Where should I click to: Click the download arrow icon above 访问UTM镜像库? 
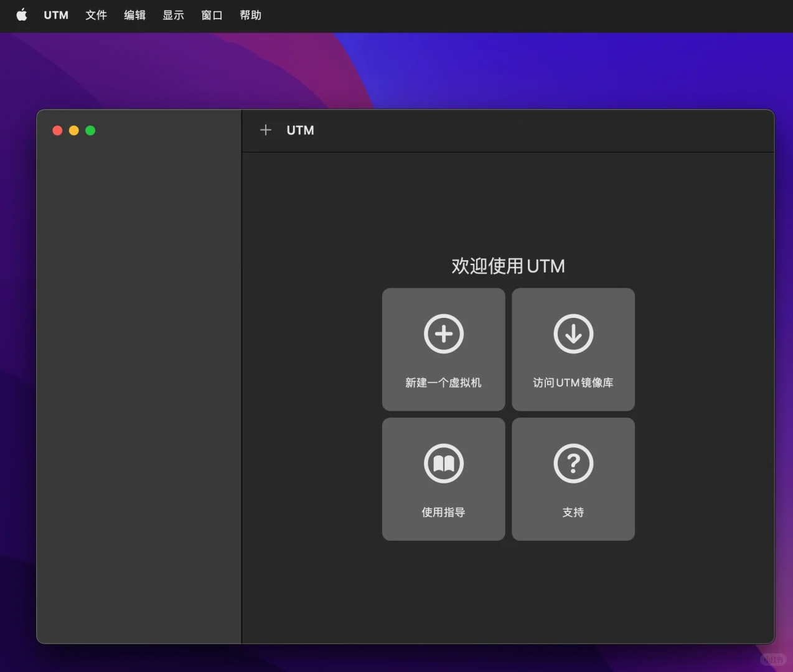573,334
